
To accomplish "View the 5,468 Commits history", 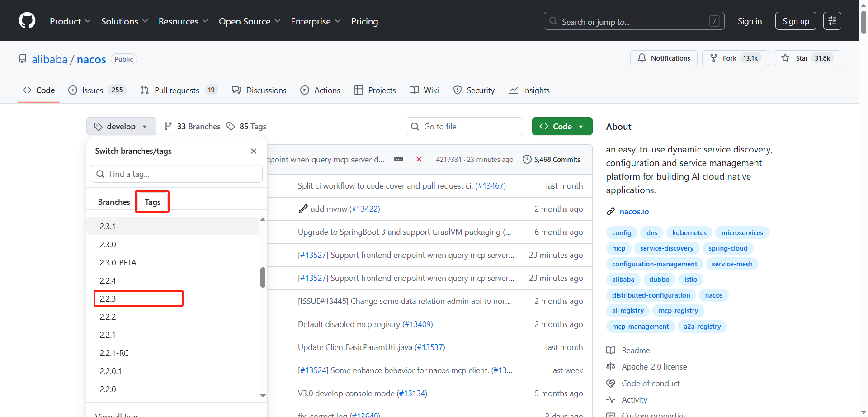I will [x=552, y=159].
